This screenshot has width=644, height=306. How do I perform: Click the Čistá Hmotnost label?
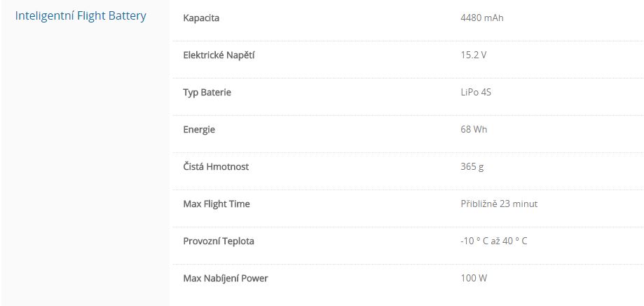point(216,166)
